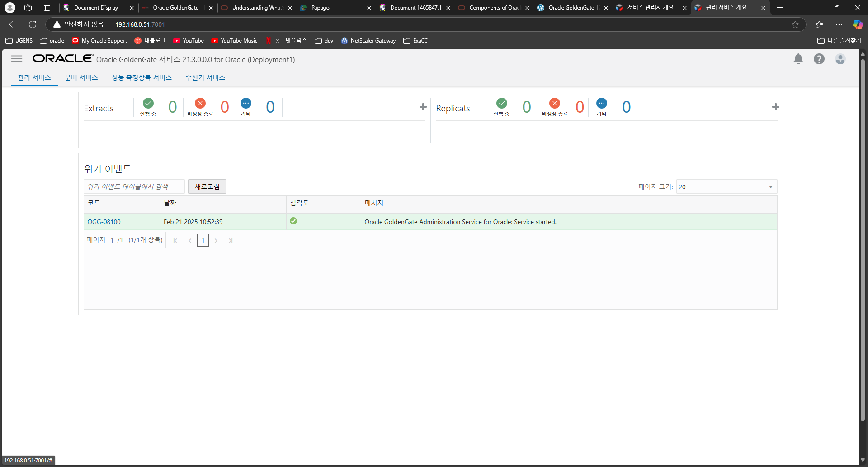Reload the page with refresh icon

click(x=33, y=24)
